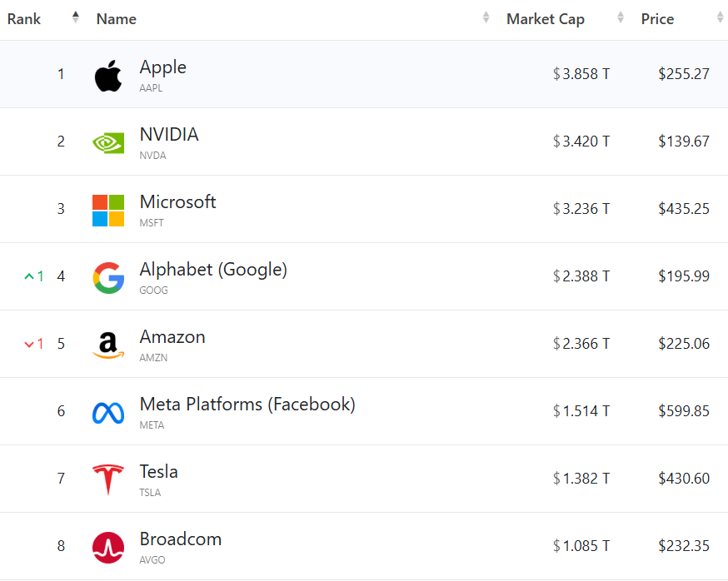This screenshot has width=728, height=581.
Task: Click the NVIDIA logo icon
Action: click(108, 142)
